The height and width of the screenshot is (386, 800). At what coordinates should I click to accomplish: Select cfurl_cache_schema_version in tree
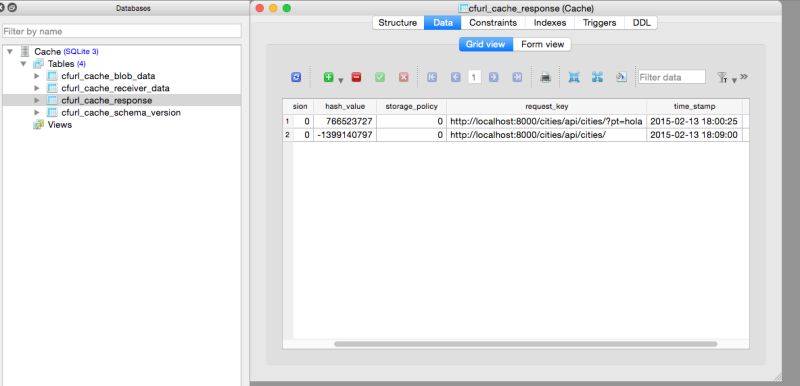pyautogui.click(x=121, y=113)
